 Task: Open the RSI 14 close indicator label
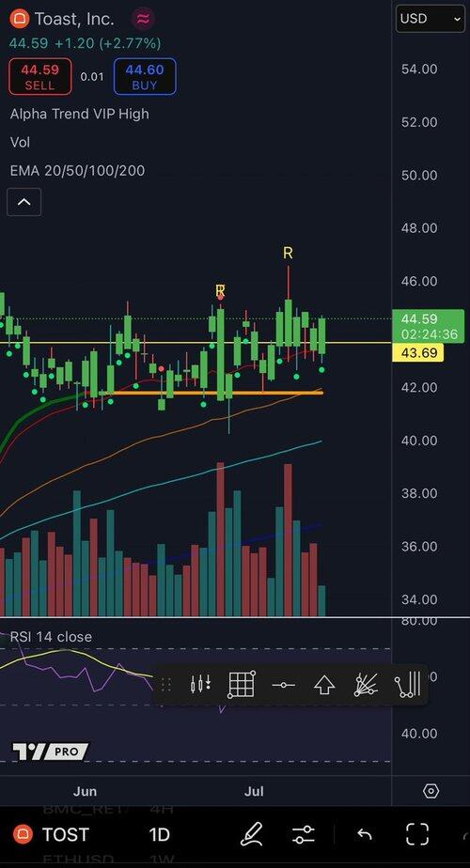pyautogui.click(x=51, y=637)
